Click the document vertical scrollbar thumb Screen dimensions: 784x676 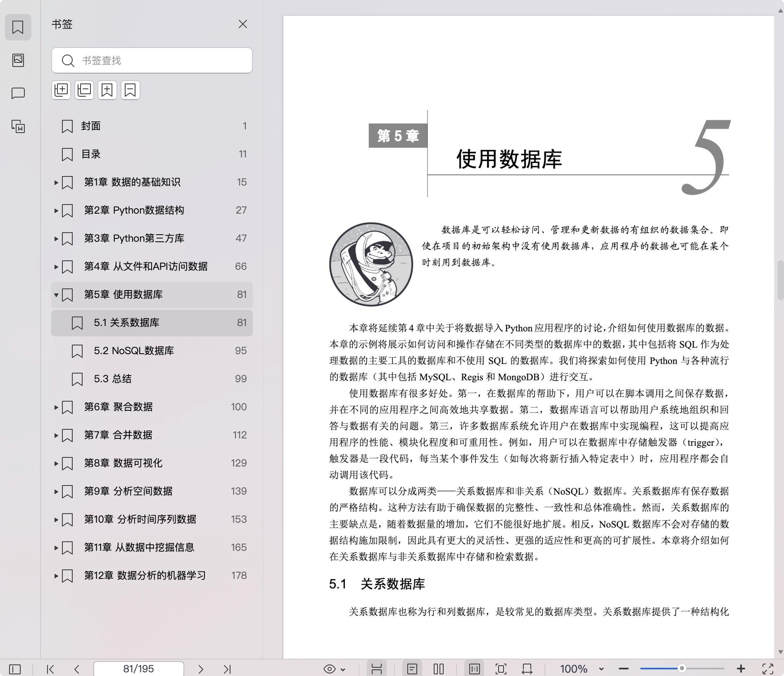click(780, 280)
